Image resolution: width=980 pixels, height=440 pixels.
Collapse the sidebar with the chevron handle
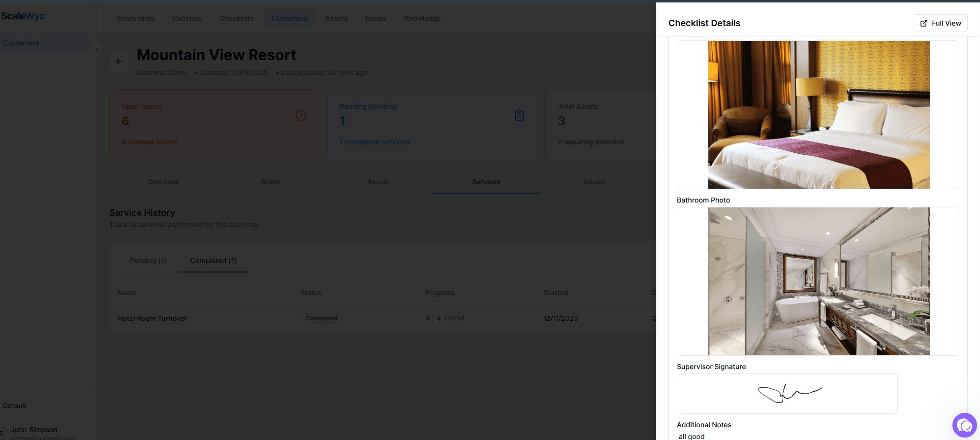[97, 50]
